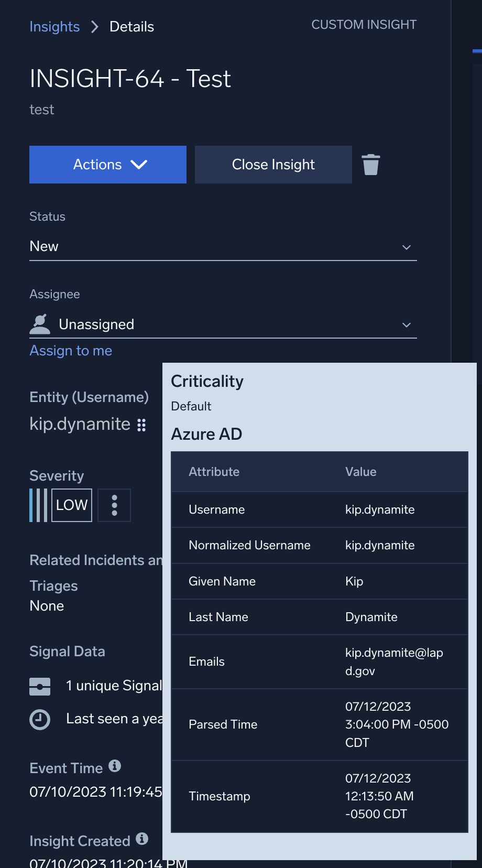The height and width of the screenshot is (868, 482).
Task: Click the Details breadcrumb item
Action: (x=132, y=27)
